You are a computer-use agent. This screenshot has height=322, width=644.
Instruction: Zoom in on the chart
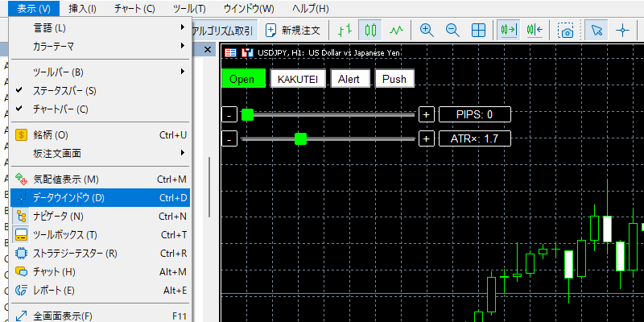click(x=427, y=31)
